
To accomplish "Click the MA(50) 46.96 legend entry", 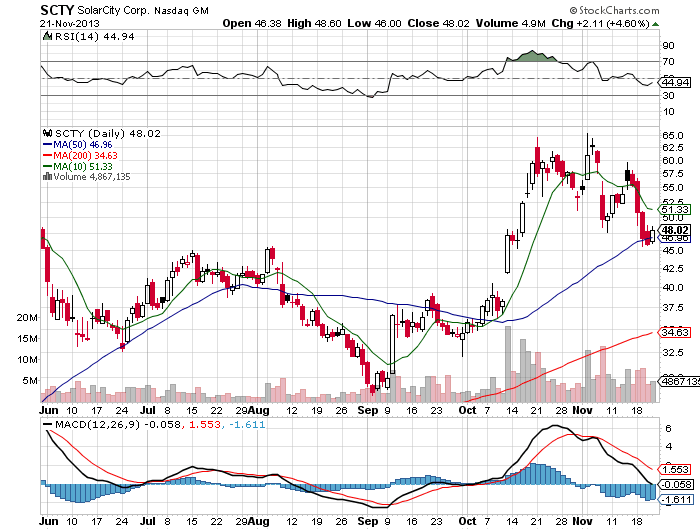I will pyautogui.click(x=77, y=145).
